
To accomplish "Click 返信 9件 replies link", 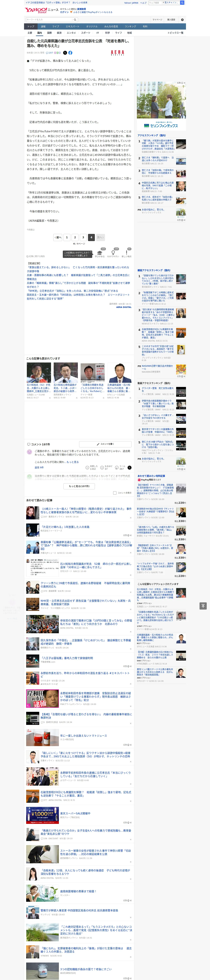I will (x=39, y=468).
